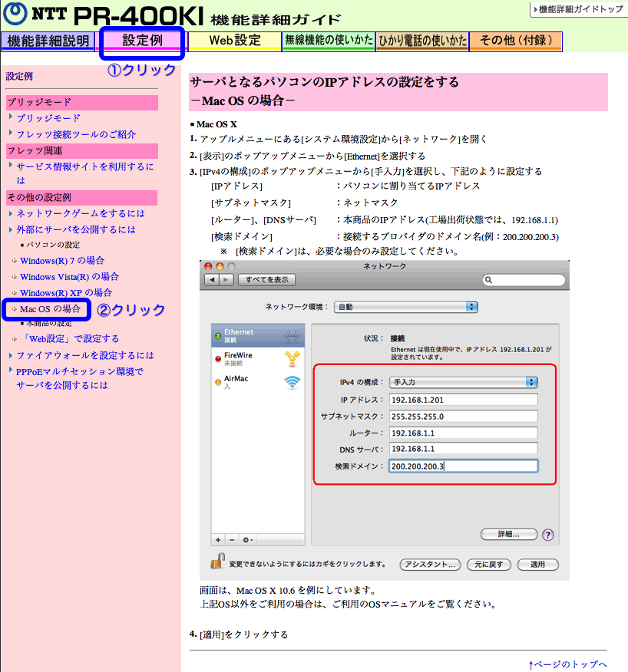Viewport: 628px width, 672px height.
Task: Switch to the 設定例 tab
Action: (142, 41)
